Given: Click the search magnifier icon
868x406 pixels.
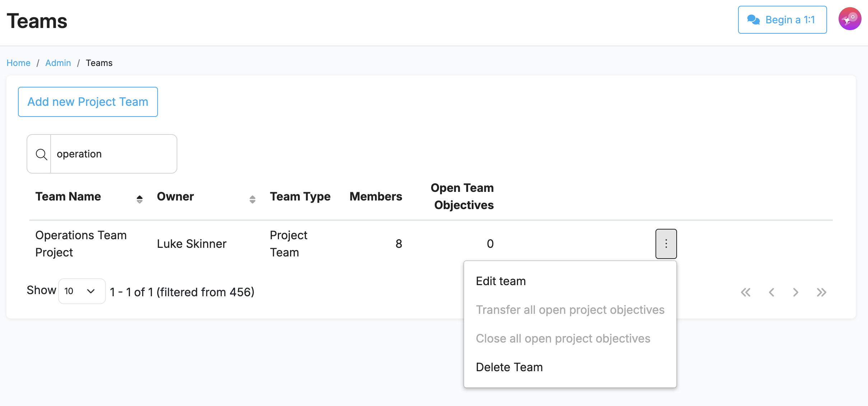Looking at the screenshot, I should 41,154.
